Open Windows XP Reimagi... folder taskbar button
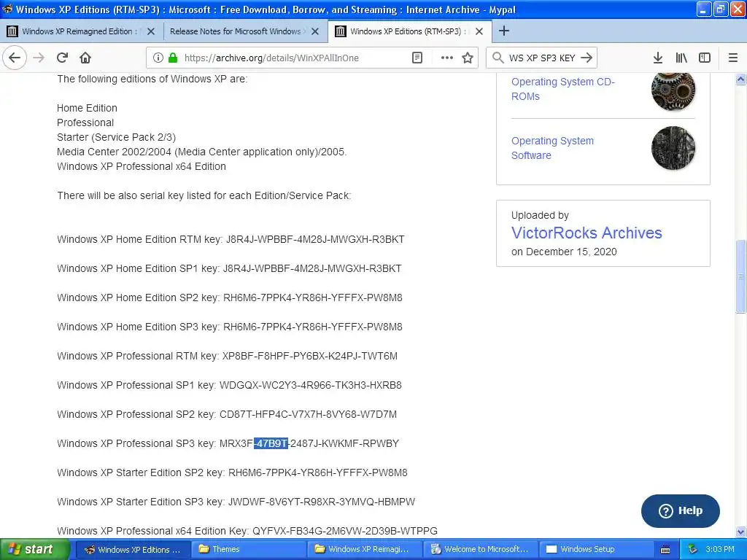Image resolution: width=747 pixels, height=560 pixels. click(x=365, y=550)
